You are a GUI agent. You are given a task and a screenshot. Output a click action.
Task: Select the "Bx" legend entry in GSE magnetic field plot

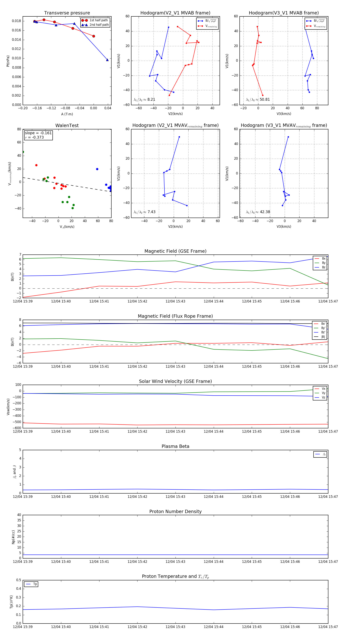tap(320, 259)
